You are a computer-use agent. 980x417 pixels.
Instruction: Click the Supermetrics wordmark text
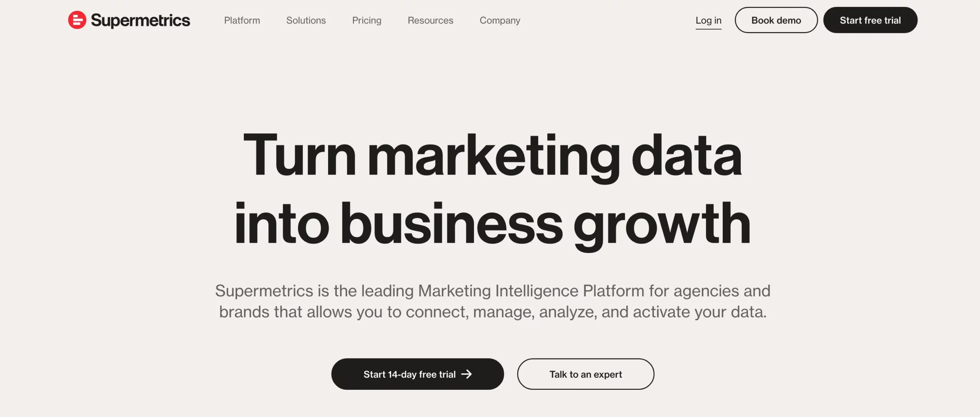(140, 20)
